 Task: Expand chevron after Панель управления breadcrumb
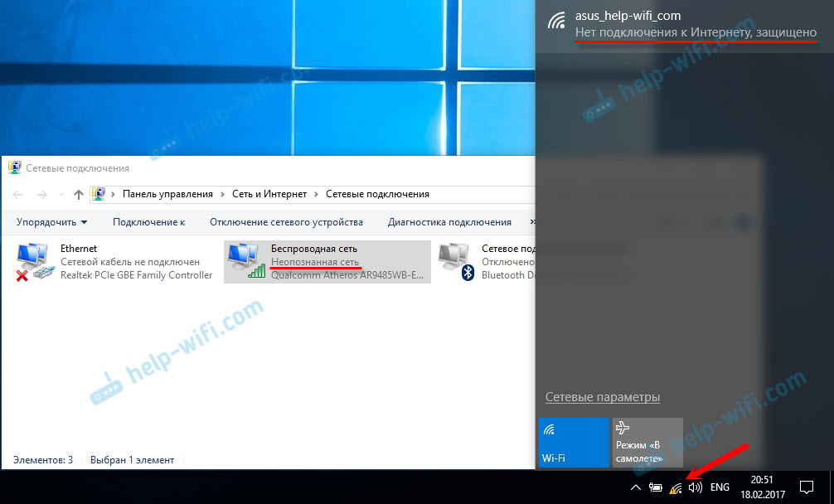pyautogui.click(x=222, y=195)
